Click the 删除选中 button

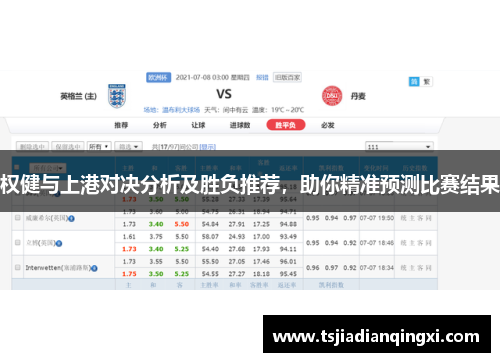point(32,147)
